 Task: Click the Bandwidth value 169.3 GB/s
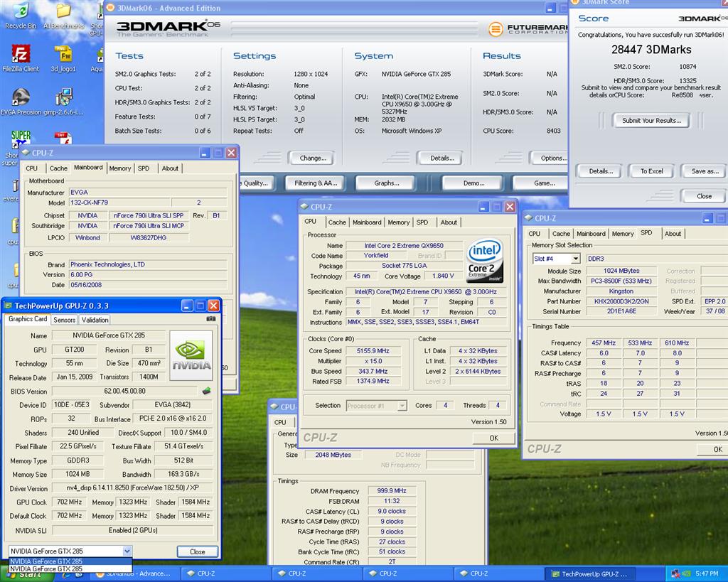pyautogui.click(x=183, y=474)
